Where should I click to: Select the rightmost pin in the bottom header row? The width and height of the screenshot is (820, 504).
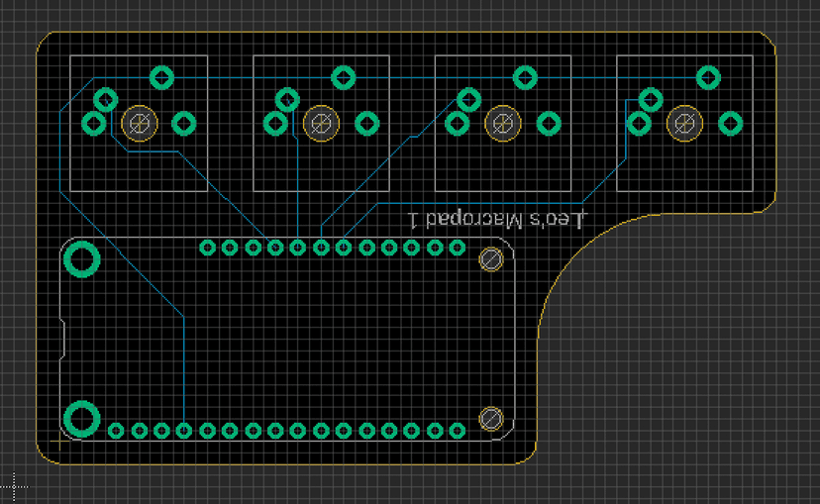point(458,431)
